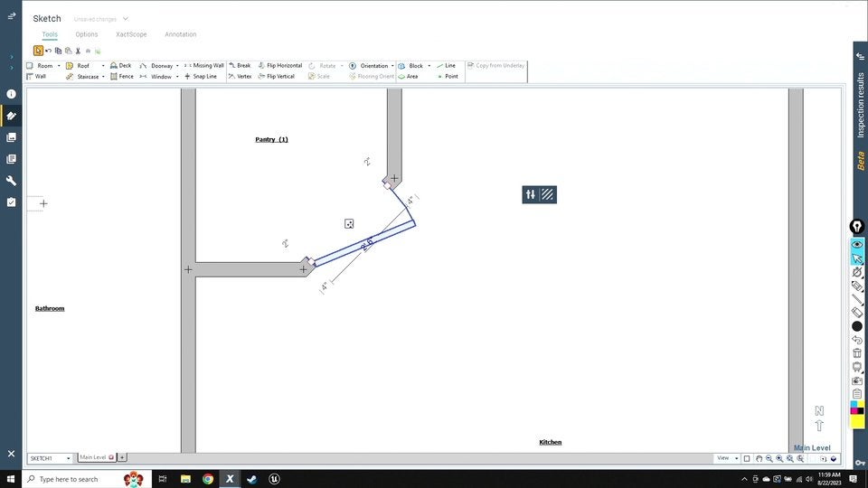Open the Annotation tab
868x488 pixels.
click(x=180, y=34)
